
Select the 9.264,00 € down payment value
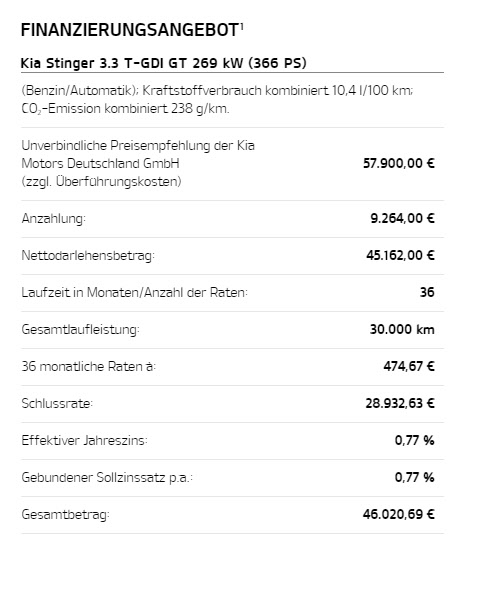402,219
